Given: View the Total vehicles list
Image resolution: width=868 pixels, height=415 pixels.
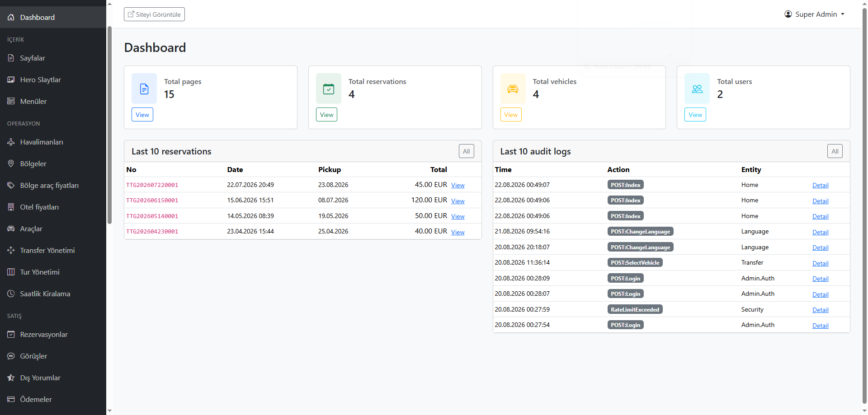Looking at the screenshot, I should (511, 115).
